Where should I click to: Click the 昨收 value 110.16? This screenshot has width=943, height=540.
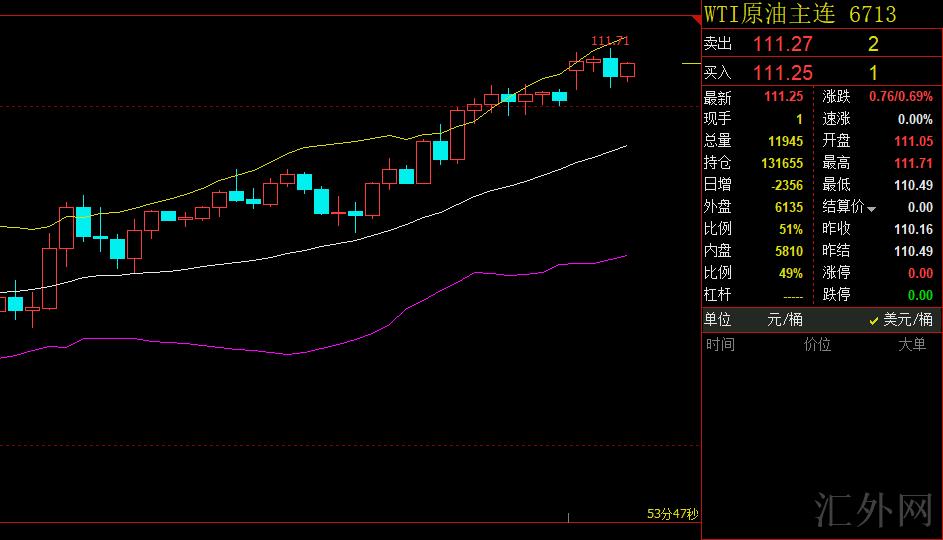coord(914,229)
